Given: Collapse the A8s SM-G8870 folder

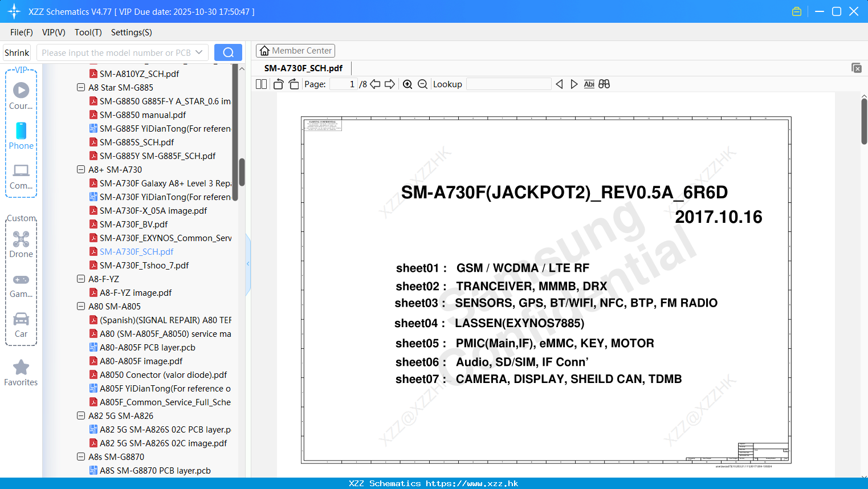Looking at the screenshot, I should [x=81, y=457].
